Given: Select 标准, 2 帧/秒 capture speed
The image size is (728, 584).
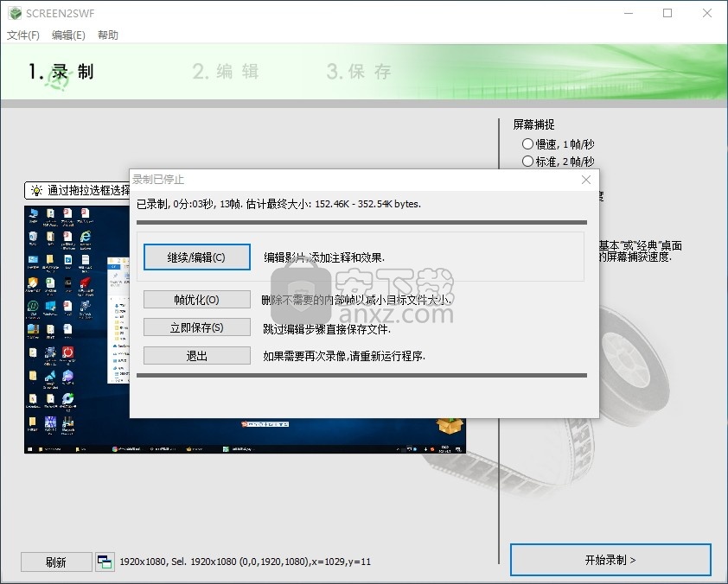Looking at the screenshot, I should [x=558, y=162].
